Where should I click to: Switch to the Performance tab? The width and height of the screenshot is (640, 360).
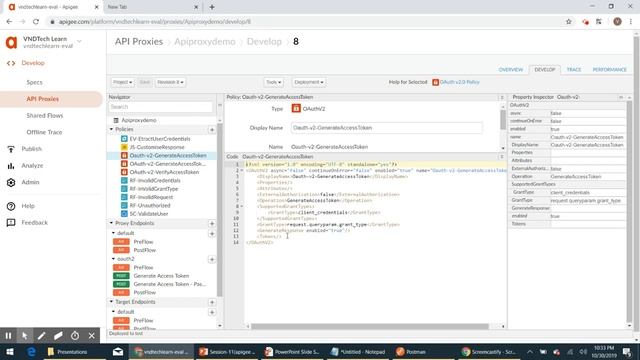[609, 70]
